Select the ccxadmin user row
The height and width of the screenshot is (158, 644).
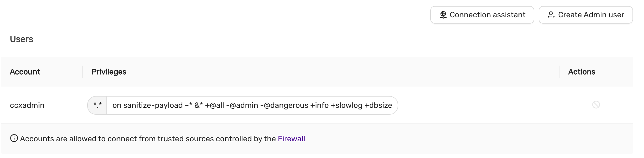tap(466, 105)
